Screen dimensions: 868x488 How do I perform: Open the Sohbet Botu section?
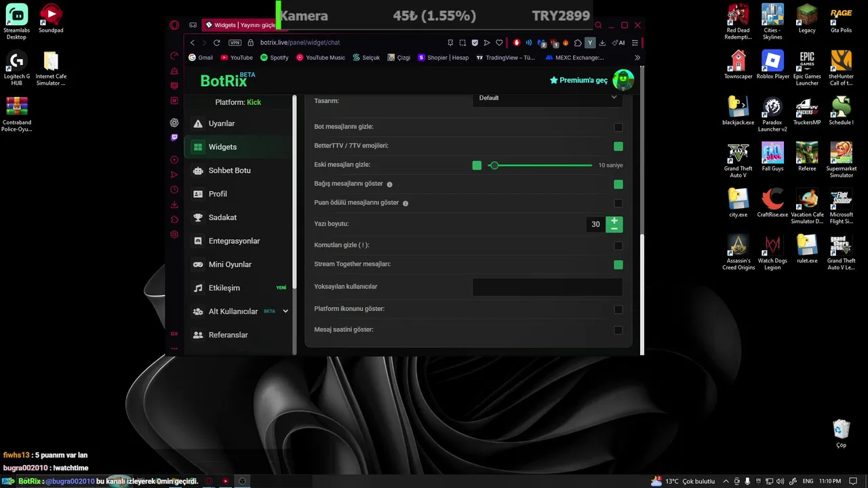pos(238,170)
